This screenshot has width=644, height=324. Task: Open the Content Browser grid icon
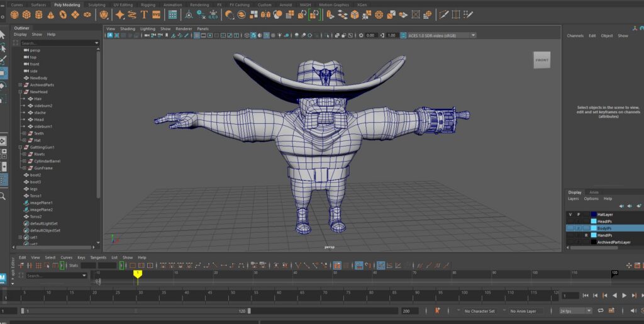[x=173, y=14]
